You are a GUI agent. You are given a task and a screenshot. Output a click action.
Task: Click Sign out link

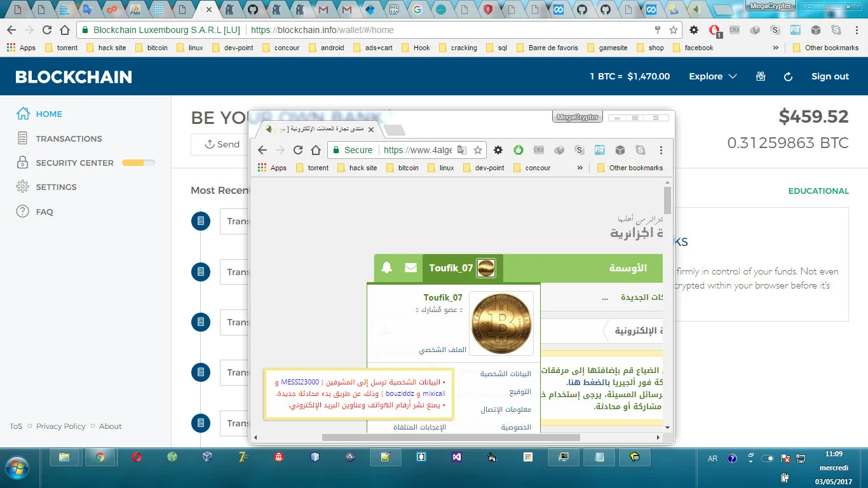pyautogui.click(x=830, y=76)
